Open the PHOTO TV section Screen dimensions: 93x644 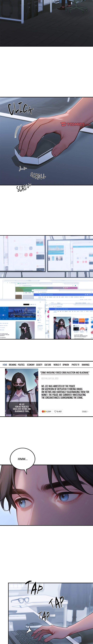(x=75, y=365)
